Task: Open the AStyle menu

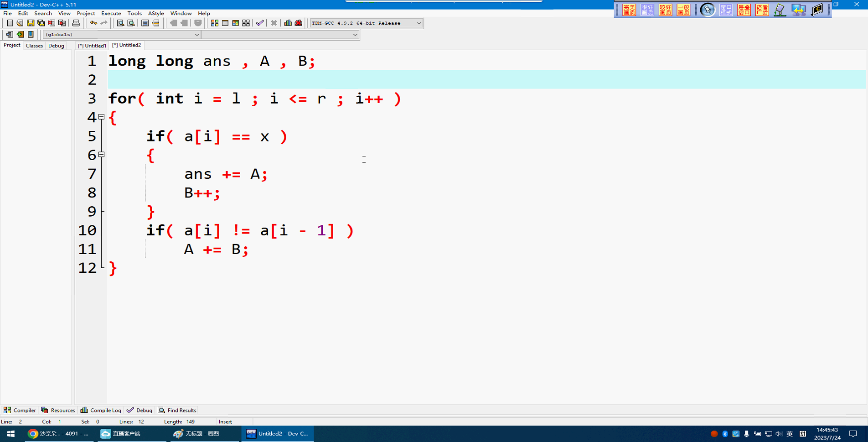Action: coord(156,13)
